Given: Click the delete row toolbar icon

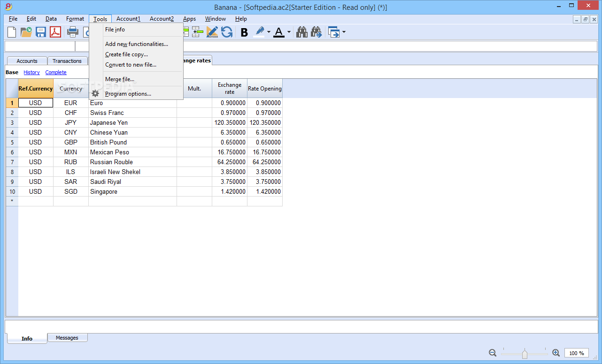Looking at the screenshot, I should [x=198, y=32].
